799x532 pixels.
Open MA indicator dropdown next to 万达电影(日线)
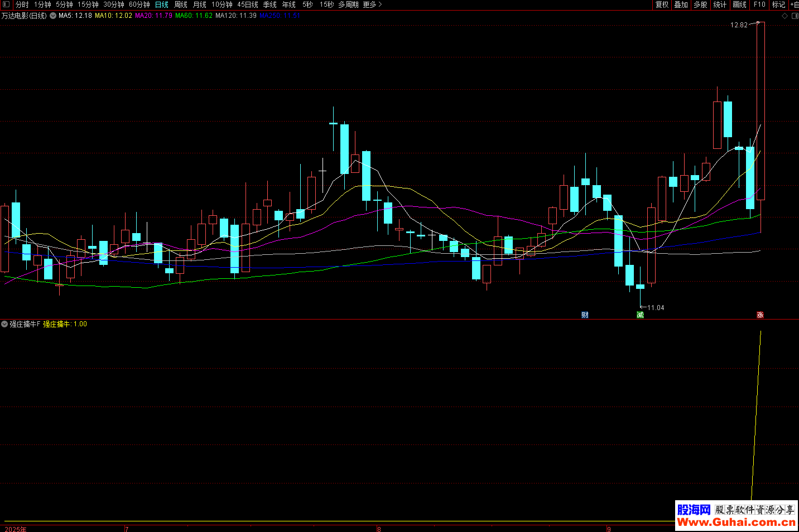pos(53,16)
